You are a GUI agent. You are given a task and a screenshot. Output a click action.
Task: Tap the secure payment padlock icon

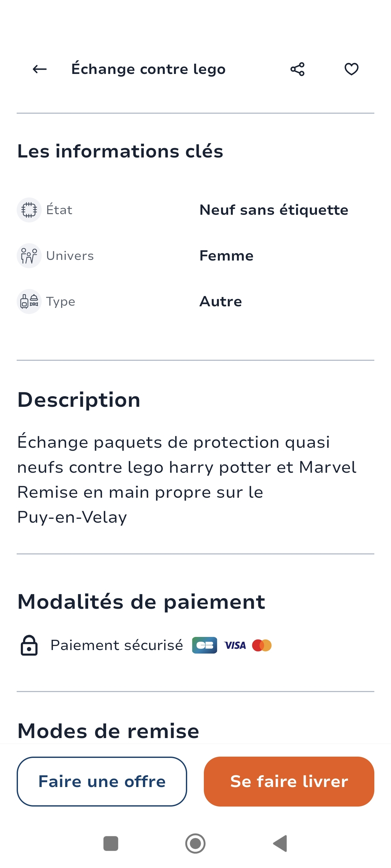29,645
